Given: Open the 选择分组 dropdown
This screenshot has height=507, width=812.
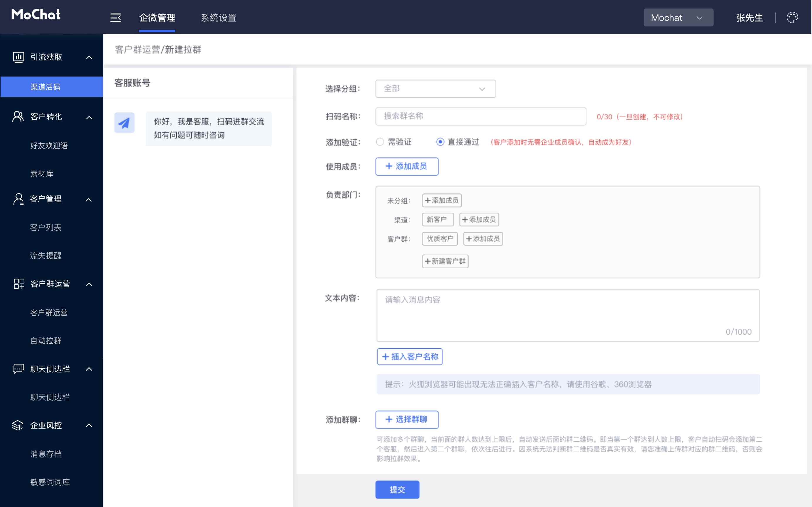Looking at the screenshot, I should pos(435,89).
